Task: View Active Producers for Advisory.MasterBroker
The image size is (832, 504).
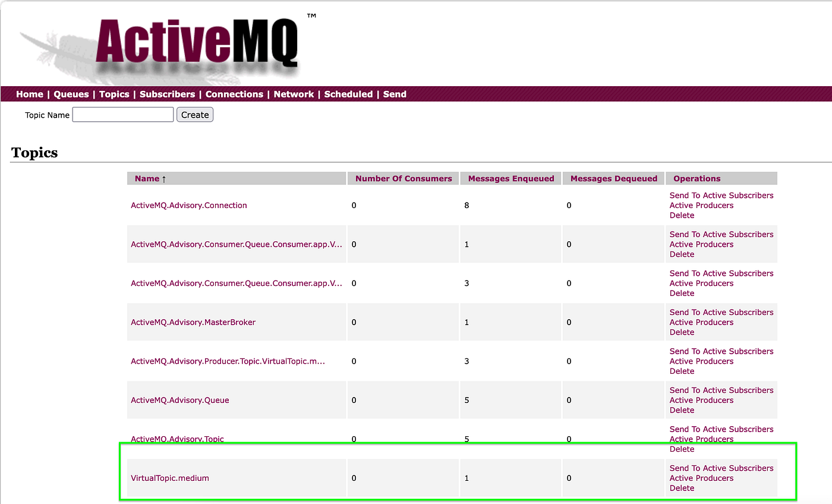Action: [x=702, y=322]
